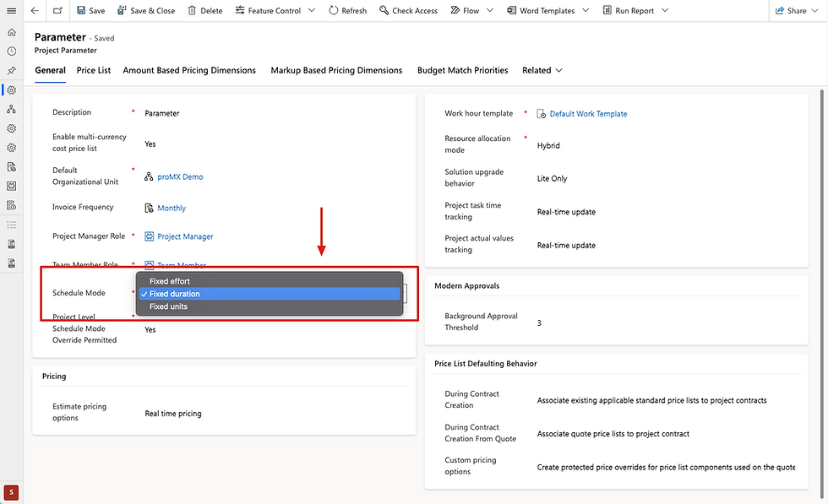
Task: Open the Default Work Template link
Action: point(588,114)
